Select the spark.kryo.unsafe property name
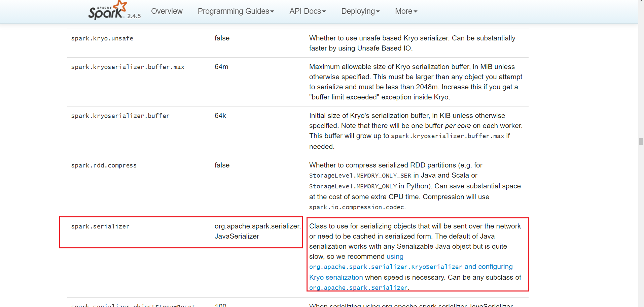The width and height of the screenshot is (644, 307). 102,38
